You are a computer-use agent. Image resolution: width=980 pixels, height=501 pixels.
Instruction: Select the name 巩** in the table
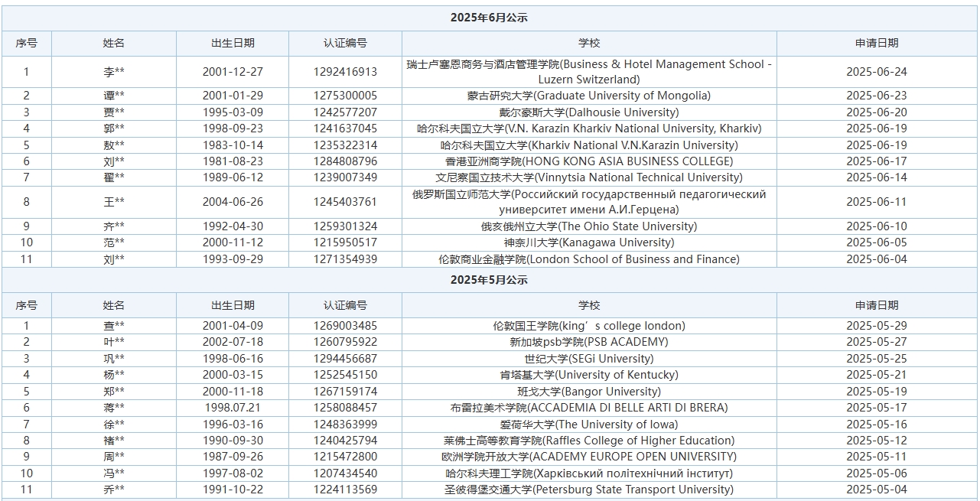114,359
